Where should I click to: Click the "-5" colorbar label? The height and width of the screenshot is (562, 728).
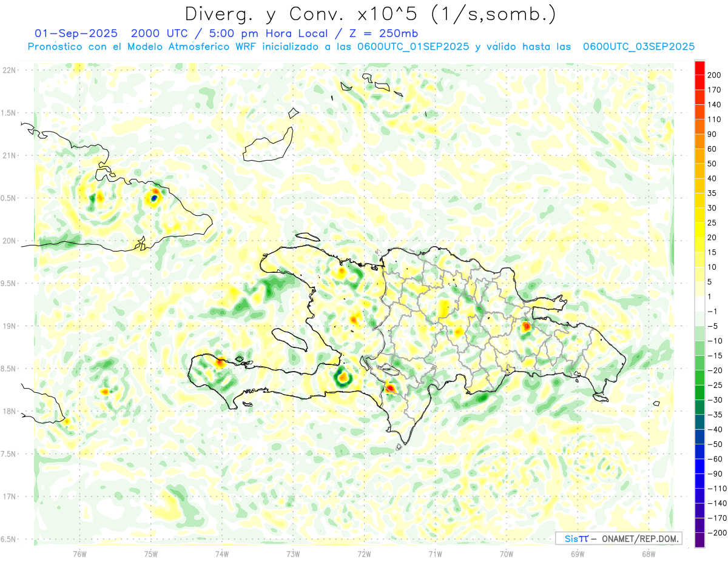pyautogui.click(x=714, y=326)
